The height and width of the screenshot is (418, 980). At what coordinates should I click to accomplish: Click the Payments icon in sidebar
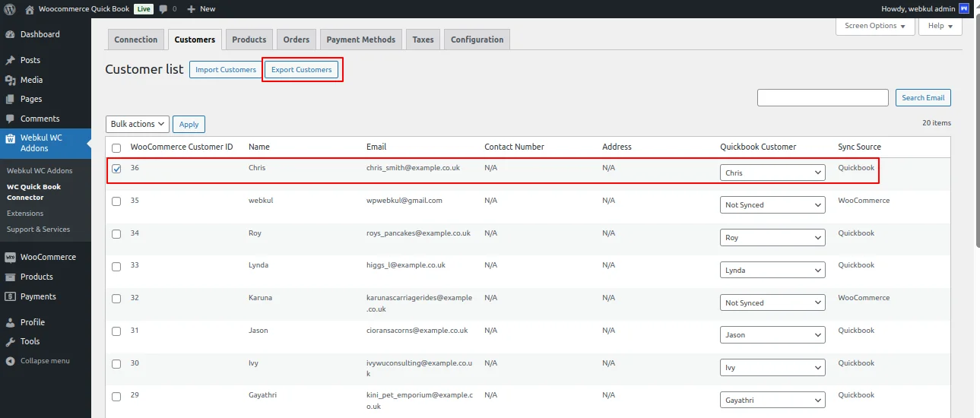pos(11,296)
